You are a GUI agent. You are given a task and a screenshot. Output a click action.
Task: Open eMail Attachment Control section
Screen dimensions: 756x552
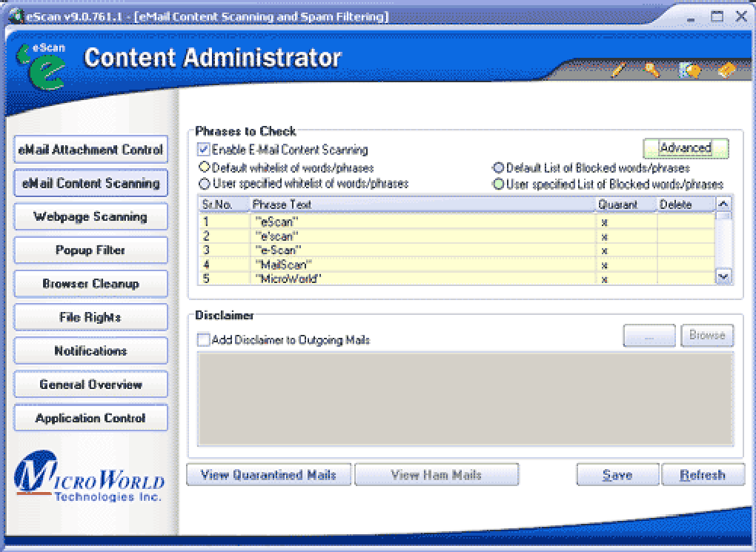[x=90, y=150]
